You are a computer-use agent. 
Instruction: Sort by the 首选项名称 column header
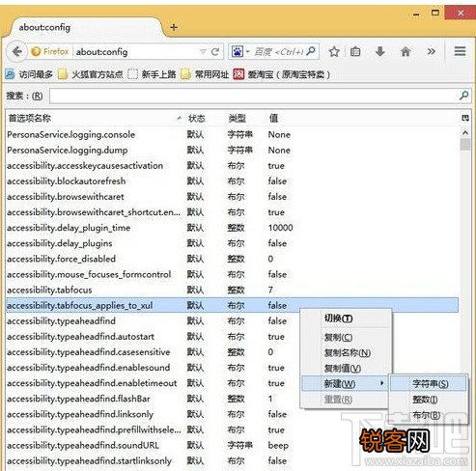coord(94,119)
